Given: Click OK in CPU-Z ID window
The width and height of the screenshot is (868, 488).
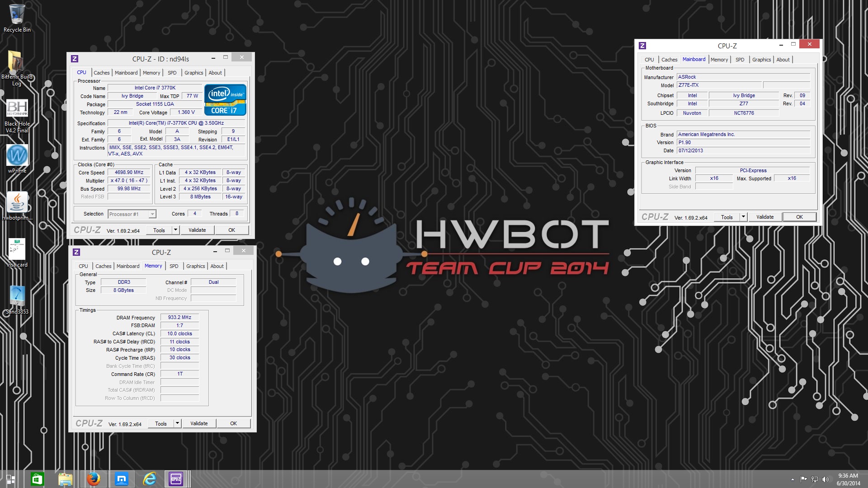Looking at the screenshot, I should tap(231, 230).
